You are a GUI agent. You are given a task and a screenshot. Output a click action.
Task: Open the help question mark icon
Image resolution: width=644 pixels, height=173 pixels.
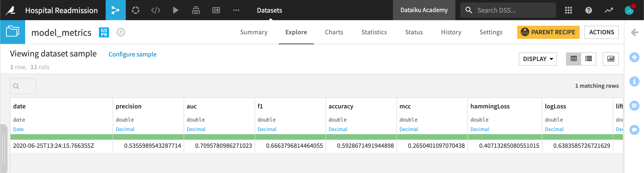tap(589, 10)
